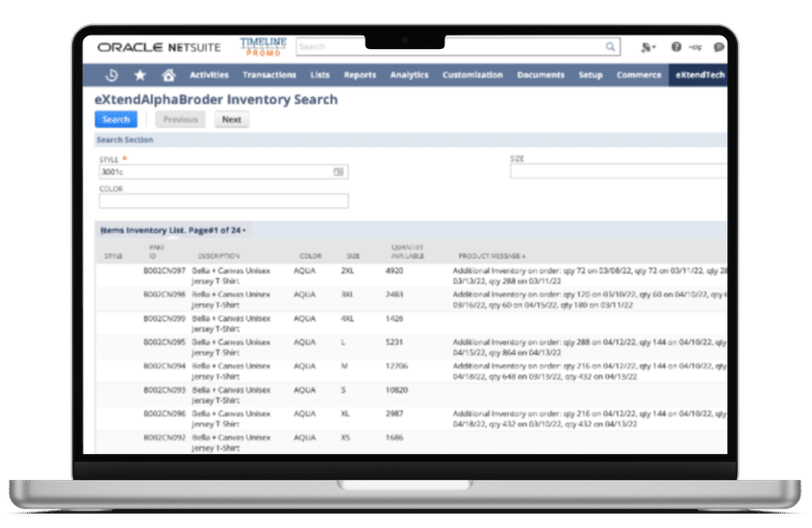This screenshot has height=528, width=812.
Task: Go to the home dashboard icon
Action: coord(168,75)
